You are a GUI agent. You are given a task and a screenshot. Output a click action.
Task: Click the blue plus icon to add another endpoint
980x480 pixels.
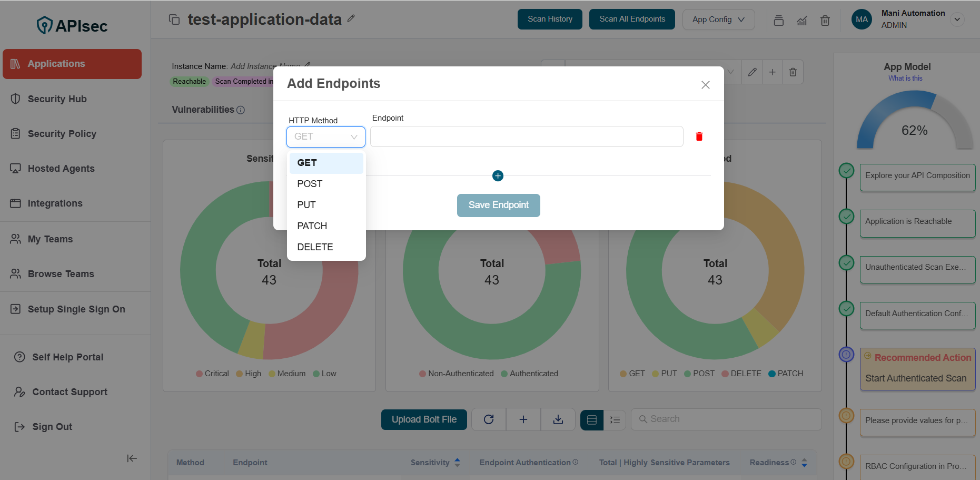498,175
